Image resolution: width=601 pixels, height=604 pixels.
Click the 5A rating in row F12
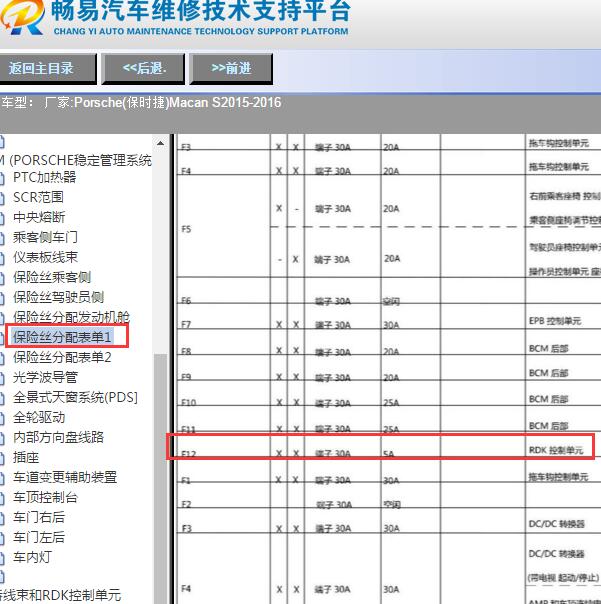tap(389, 454)
